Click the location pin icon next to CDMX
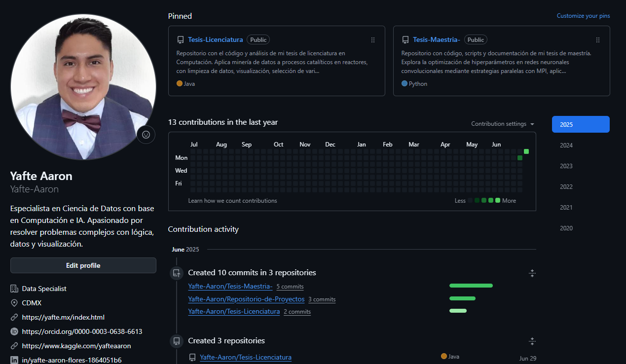The height and width of the screenshot is (364, 626). [x=14, y=303]
